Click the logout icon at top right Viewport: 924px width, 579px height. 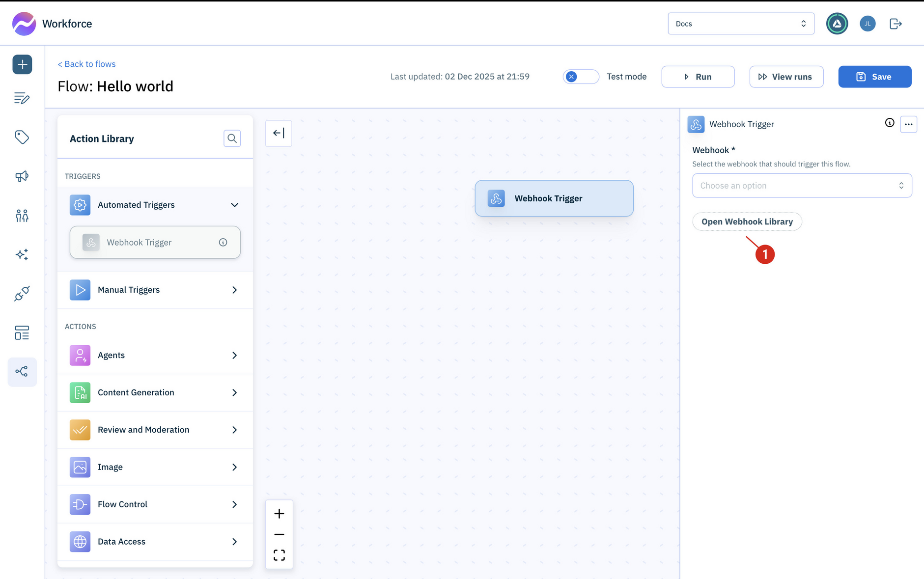click(896, 23)
